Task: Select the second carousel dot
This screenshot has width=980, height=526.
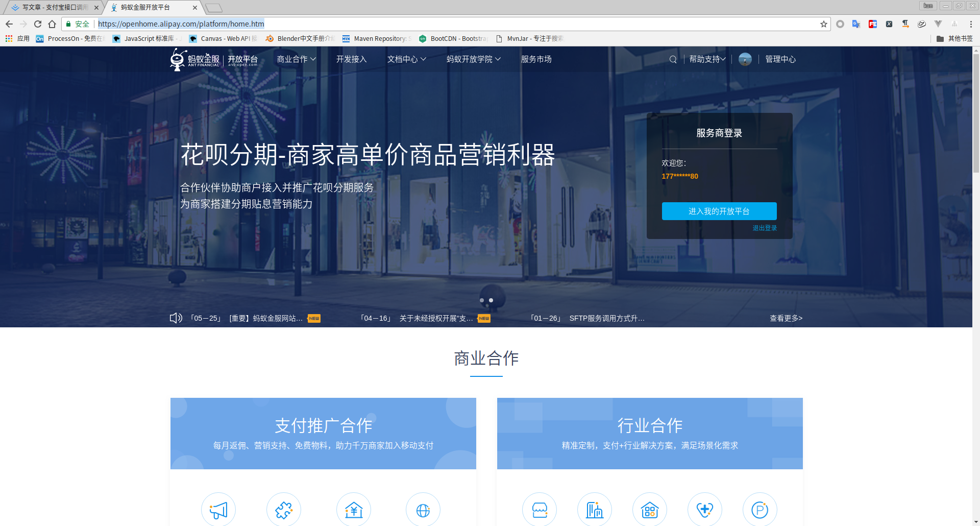Action: click(491, 300)
